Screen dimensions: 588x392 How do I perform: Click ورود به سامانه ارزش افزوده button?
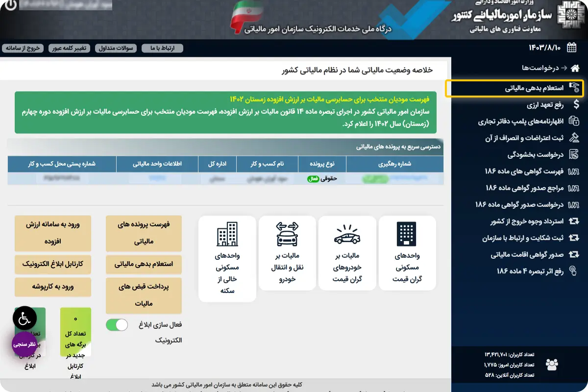pos(52,233)
